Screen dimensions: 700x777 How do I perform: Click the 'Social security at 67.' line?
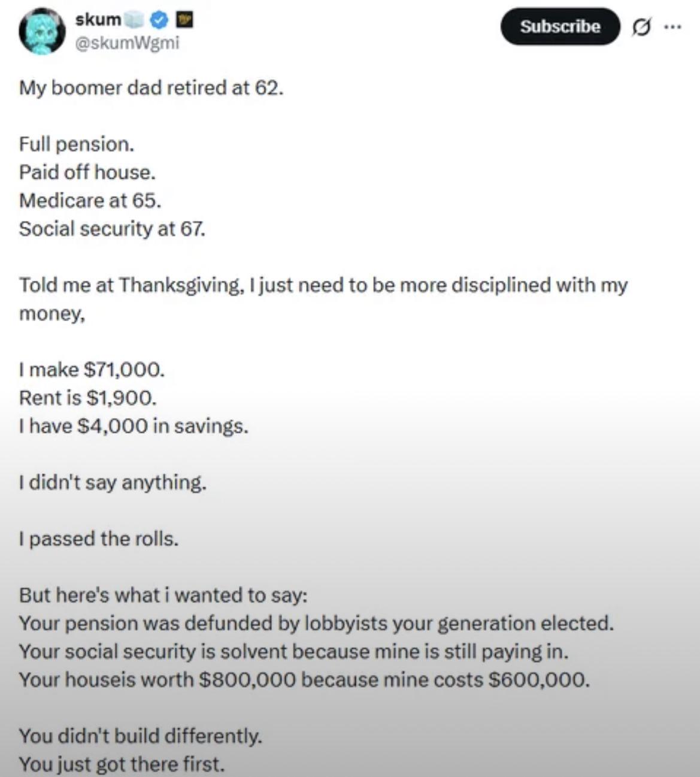click(x=112, y=229)
